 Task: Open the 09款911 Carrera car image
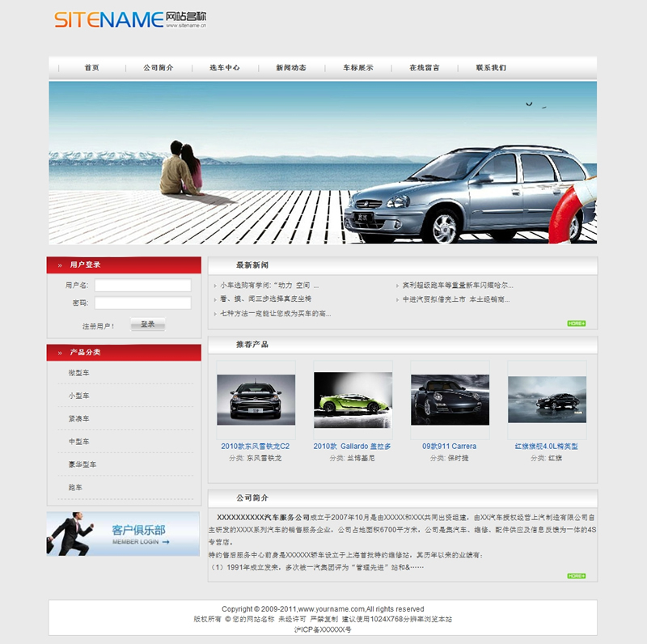pos(450,399)
